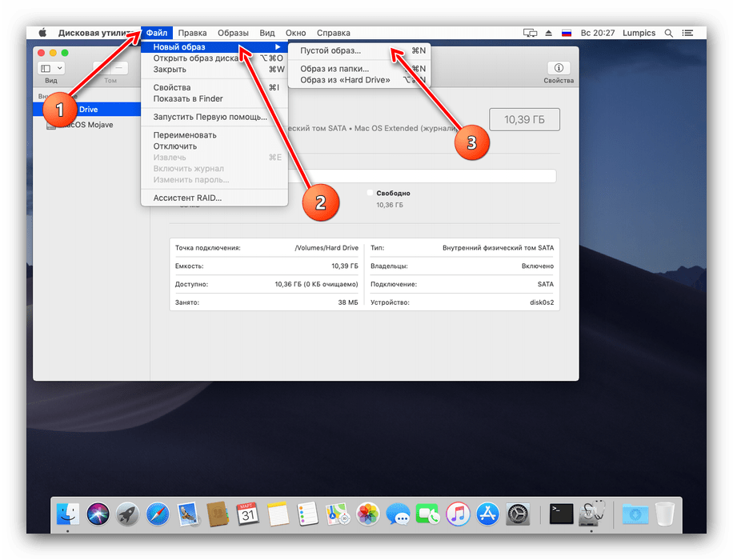Screen dimensions: 733x560
Task: Open the Вид dropdown chevron
Action: pos(58,69)
